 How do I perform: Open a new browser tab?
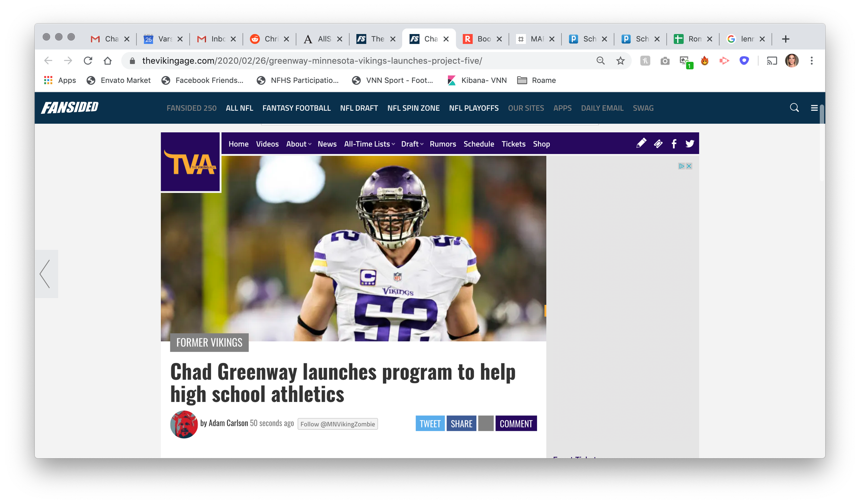click(x=785, y=39)
